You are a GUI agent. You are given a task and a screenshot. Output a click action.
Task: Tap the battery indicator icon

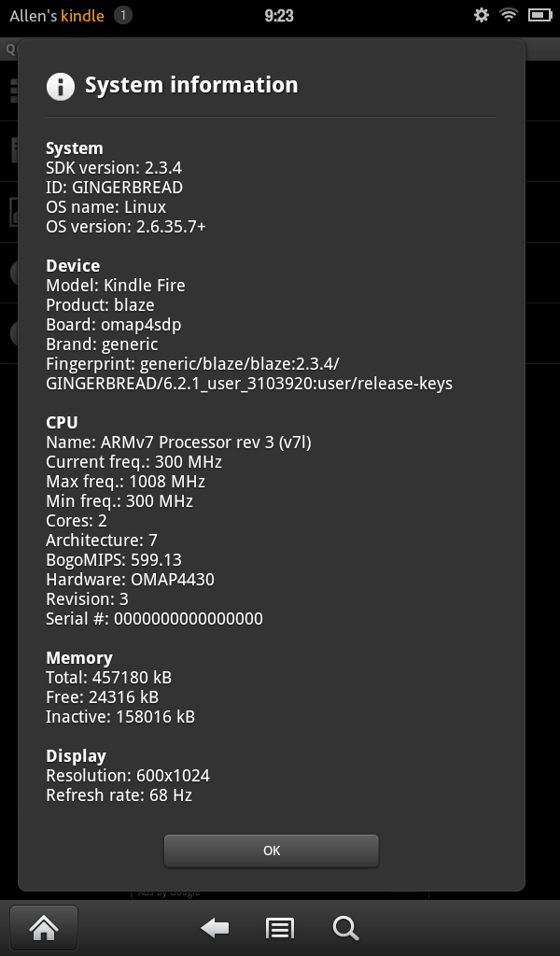[x=539, y=15]
